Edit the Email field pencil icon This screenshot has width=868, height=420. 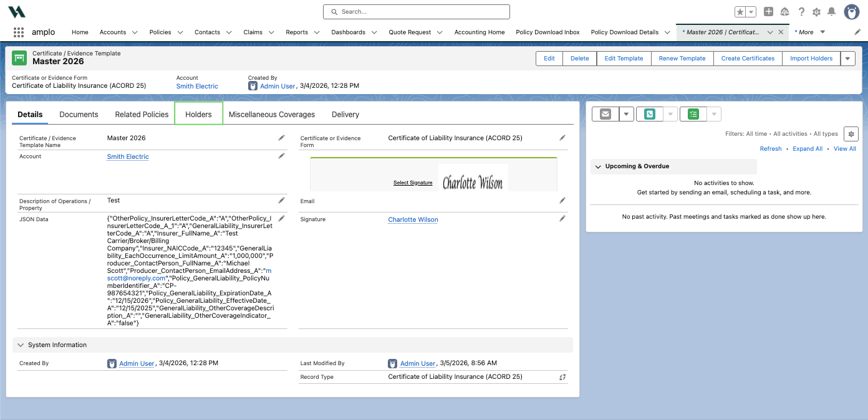562,200
